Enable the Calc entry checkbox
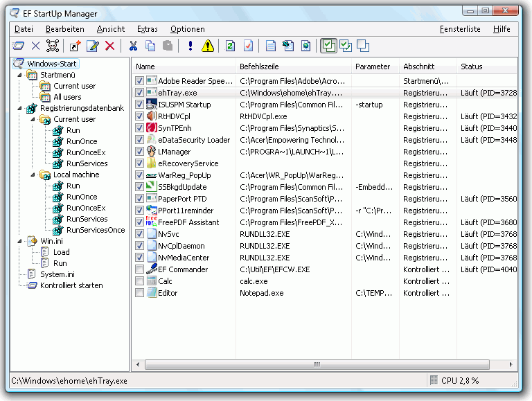Screen dimensions: 532x401 coord(140,281)
